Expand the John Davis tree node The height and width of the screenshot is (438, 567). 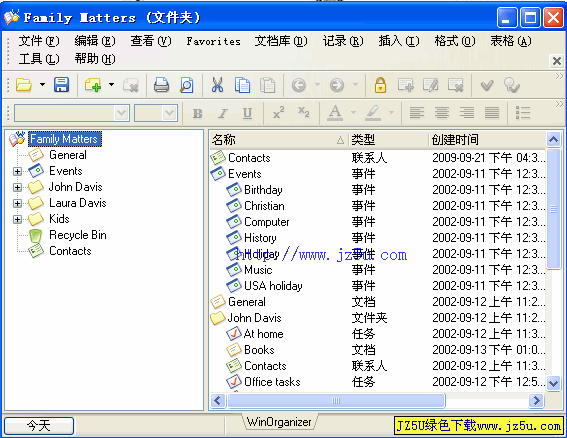(x=17, y=187)
